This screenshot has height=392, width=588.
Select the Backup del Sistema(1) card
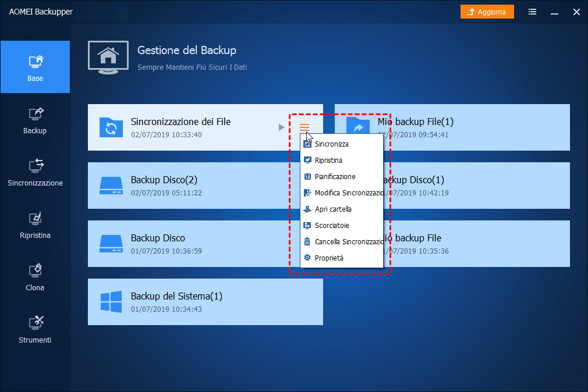click(206, 302)
